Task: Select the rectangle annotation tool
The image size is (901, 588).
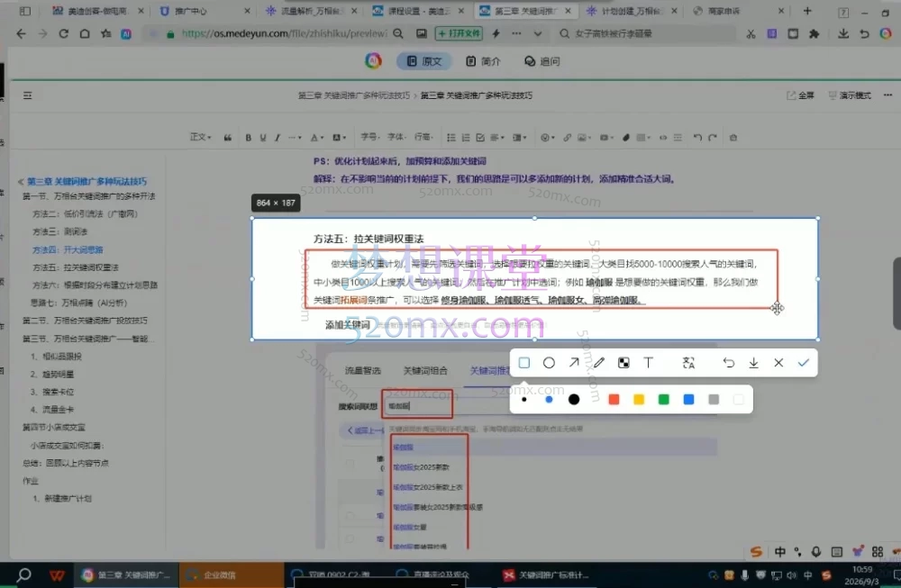Action: pyautogui.click(x=524, y=363)
